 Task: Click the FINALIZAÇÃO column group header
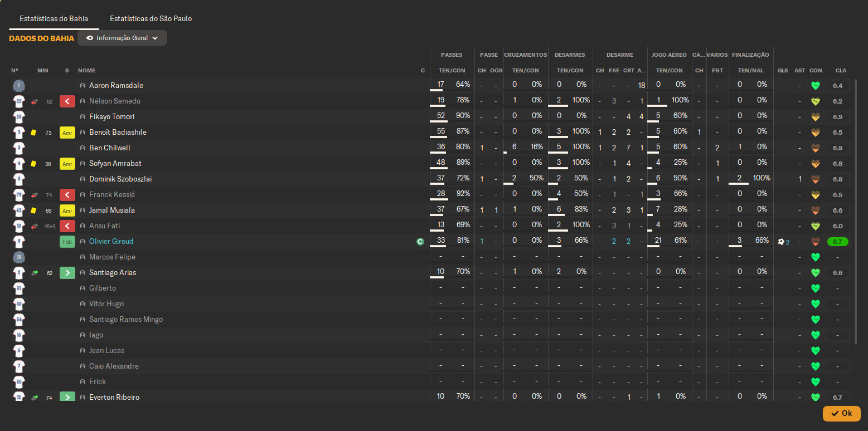pyautogui.click(x=750, y=55)
